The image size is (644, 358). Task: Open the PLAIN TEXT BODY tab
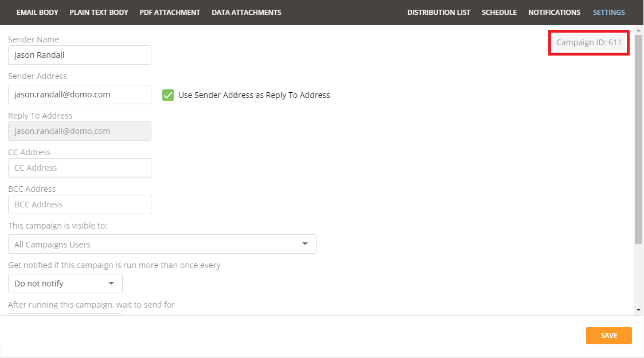(99, 12)
